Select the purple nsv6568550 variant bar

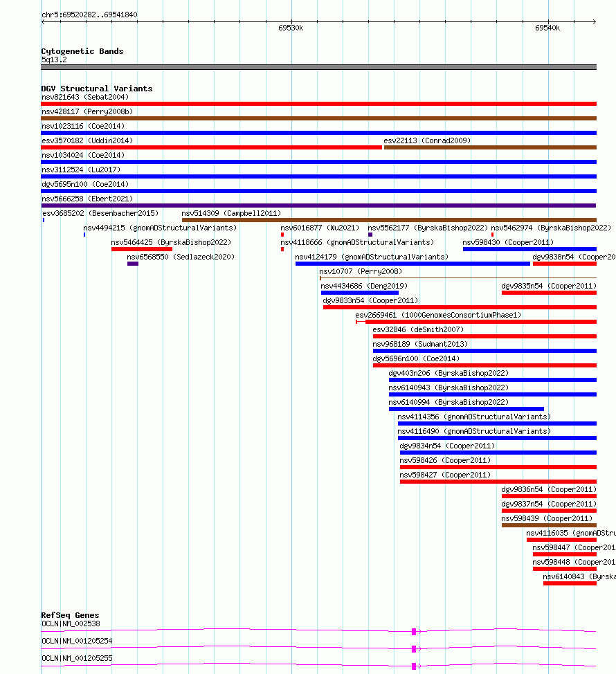[x=133, y=264]
